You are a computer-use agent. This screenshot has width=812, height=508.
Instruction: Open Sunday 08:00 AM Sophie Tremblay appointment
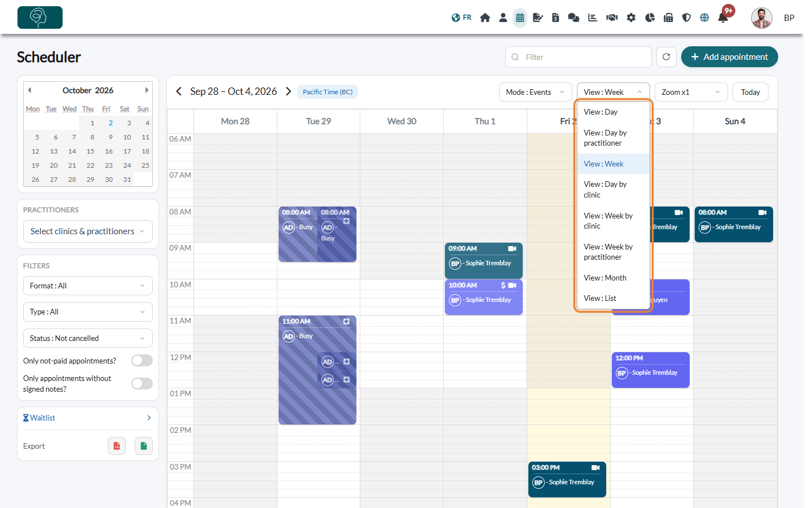734,224
